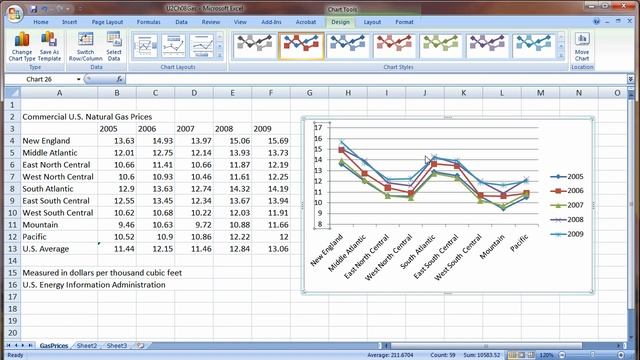Apply the purple chart style
The height and width of the screenshot is (360, 640).
coord(487,46)
